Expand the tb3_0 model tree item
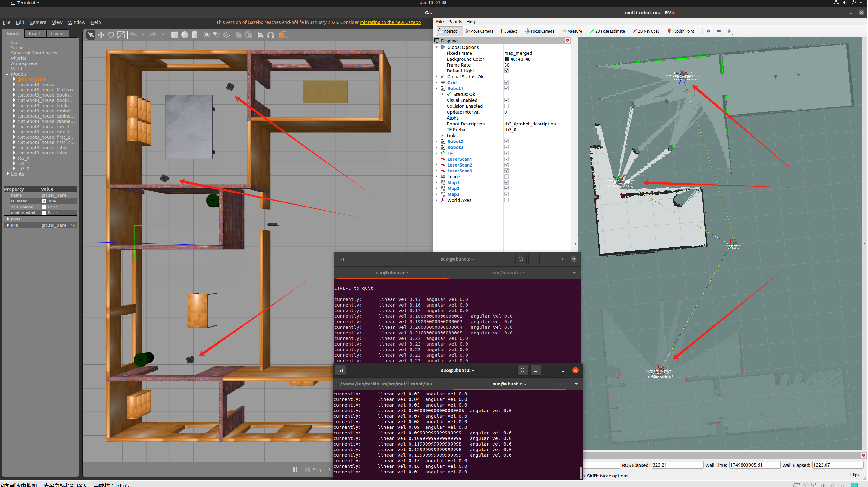Viewport: 868px width, 487px height. (14, 158)
